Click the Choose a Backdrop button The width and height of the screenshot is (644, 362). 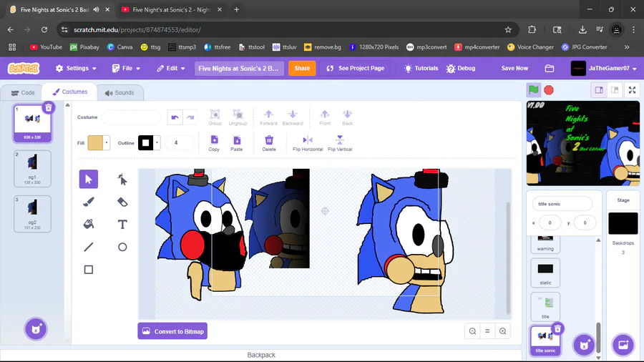(623, 344)
